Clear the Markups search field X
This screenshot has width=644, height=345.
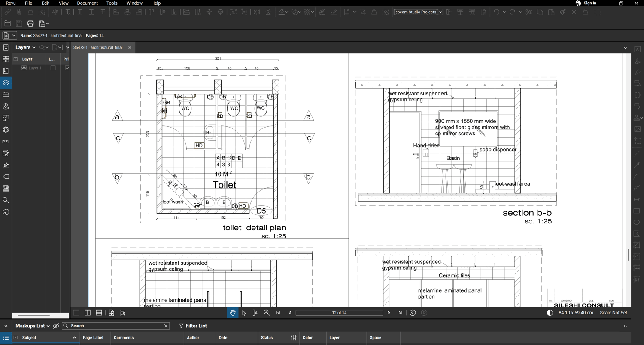click(166, 326)
